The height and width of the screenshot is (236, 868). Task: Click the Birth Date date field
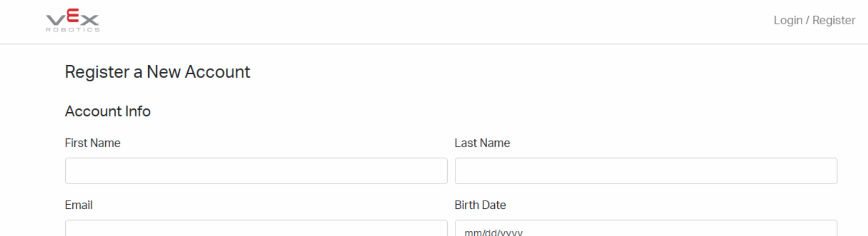[646, 228]
